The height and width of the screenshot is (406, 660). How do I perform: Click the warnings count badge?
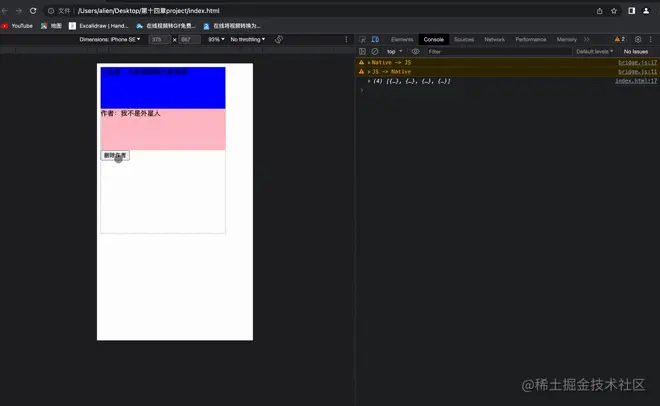[620, 40]
